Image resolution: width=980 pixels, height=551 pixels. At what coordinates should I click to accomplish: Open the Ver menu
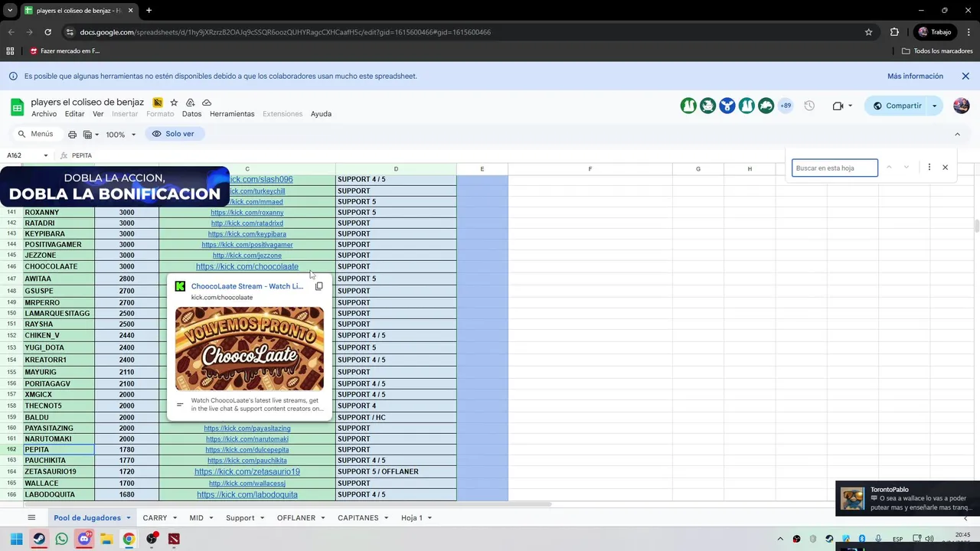[98, 114]
